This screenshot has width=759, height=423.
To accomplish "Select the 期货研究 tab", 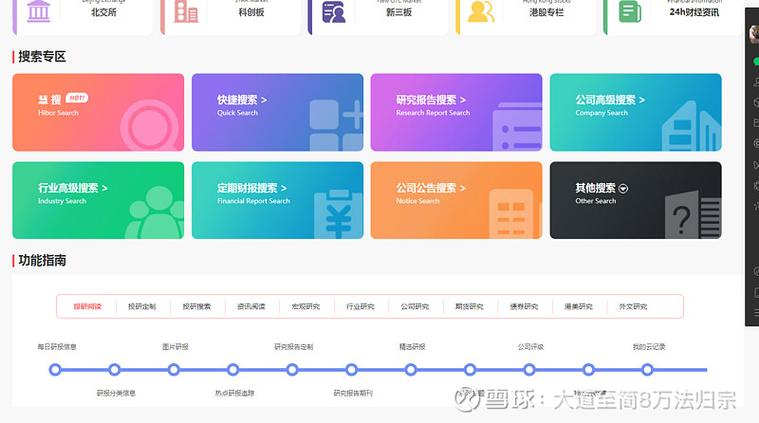I will tap(469, 306).
